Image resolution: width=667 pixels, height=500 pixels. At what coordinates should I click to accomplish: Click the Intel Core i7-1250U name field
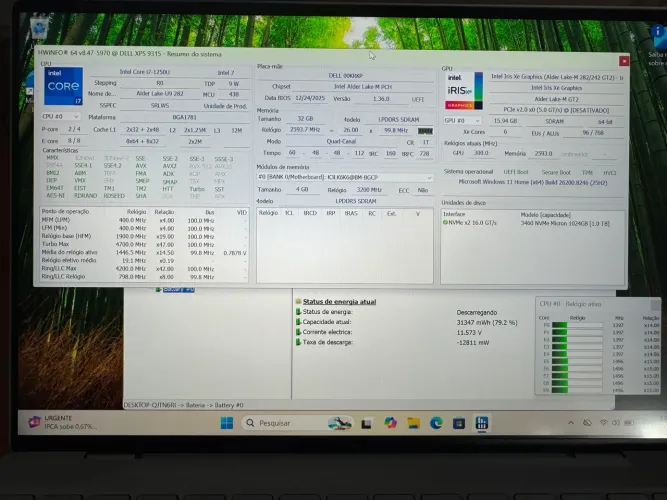[145, 72]
